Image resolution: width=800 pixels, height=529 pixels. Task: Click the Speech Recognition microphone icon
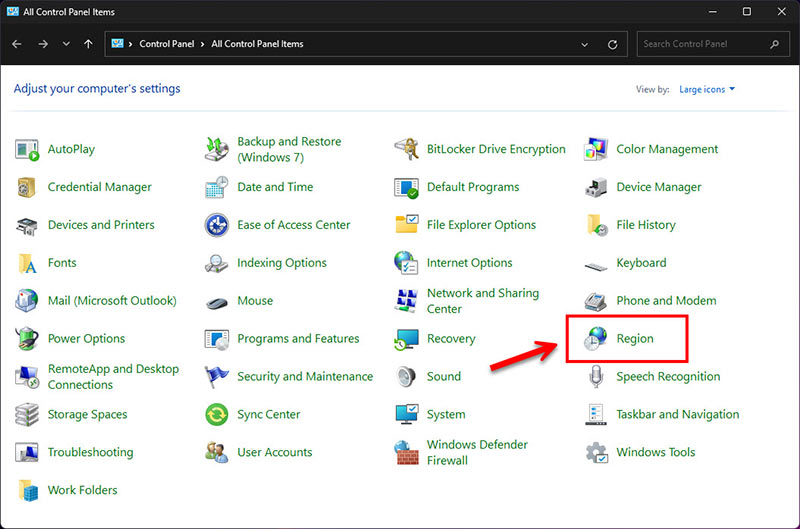pyautogui.click(x=595, y=376)
